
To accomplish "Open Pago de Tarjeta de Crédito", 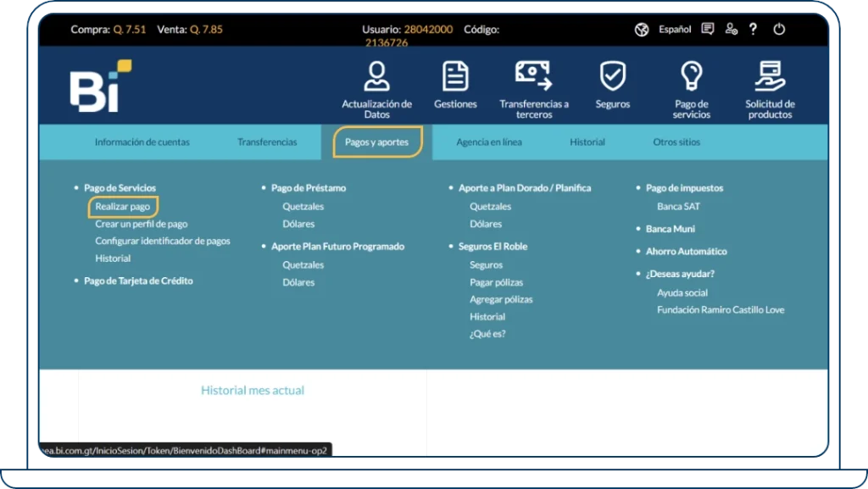I will [x=138, y=281].
